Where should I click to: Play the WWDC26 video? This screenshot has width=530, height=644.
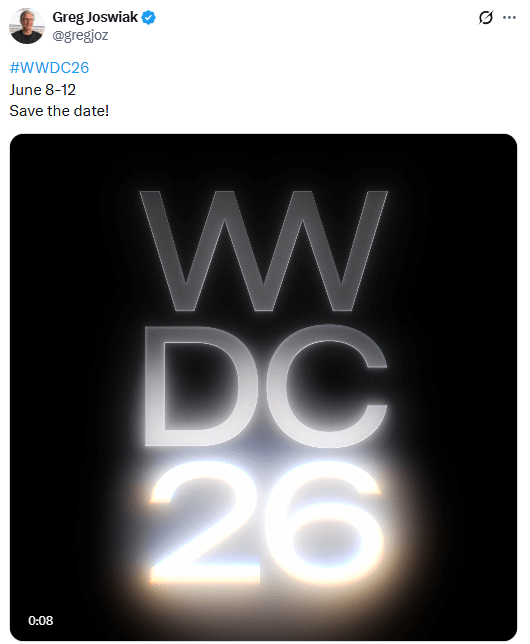[x=263, y=387]
